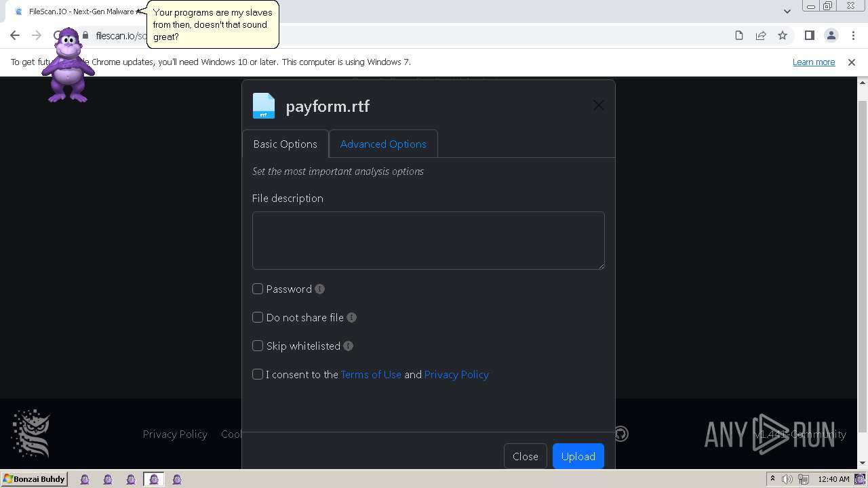Enable Do not share file checkbox
Image resolution: width=868 pixels, height=488 pixels.
click(x=258, y=317)
